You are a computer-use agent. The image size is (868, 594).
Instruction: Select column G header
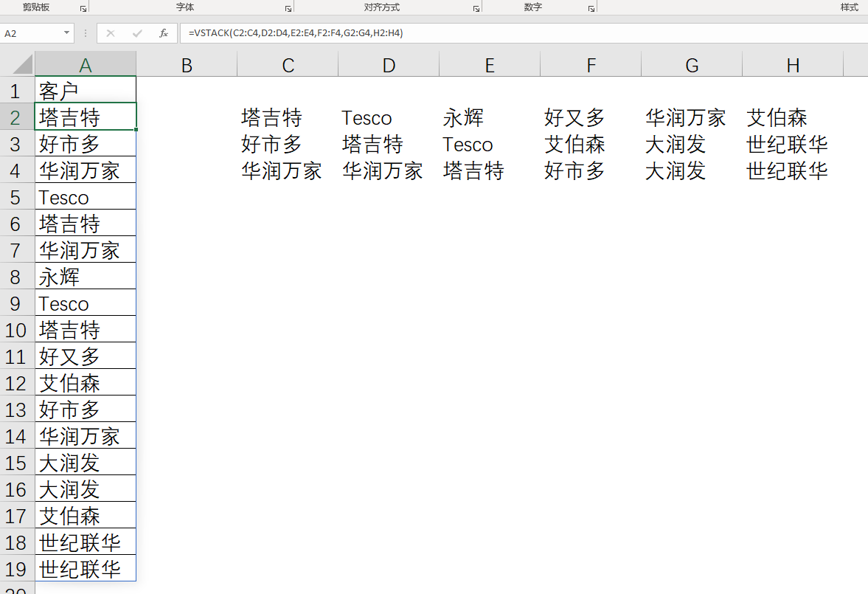point(692,64)
